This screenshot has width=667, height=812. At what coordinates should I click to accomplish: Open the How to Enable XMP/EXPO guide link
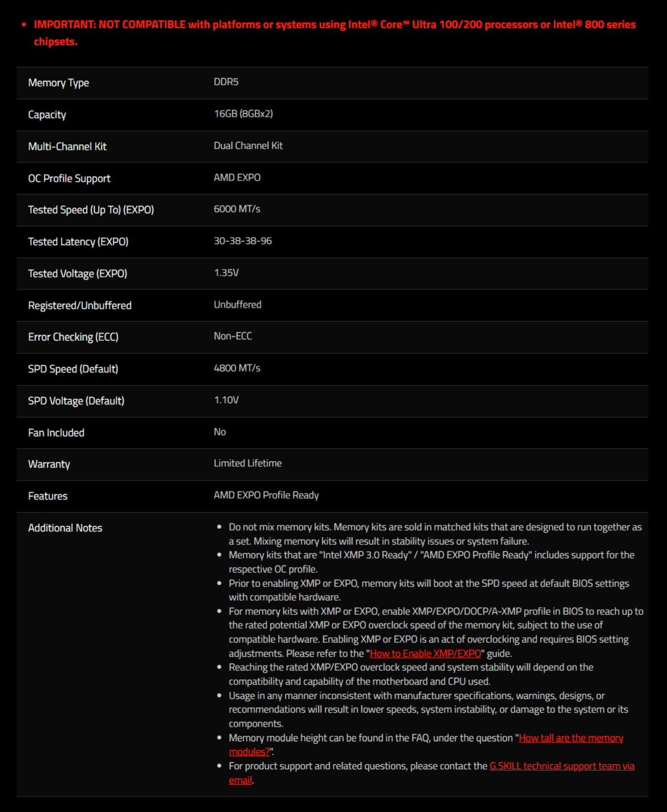pos(425,654)
